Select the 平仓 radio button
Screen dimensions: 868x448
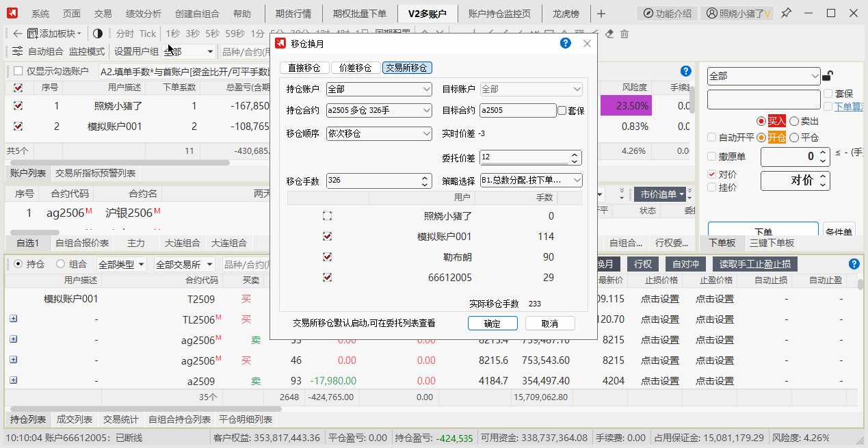click(x=794, y=137)
